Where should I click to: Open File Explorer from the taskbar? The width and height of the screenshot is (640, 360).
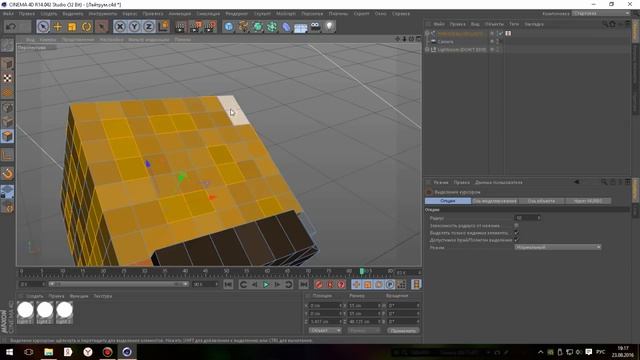pyautogui.click(x=49, y=352)
